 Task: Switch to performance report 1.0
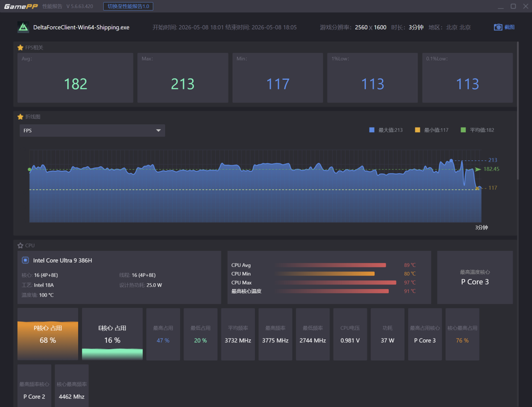click(x=128, y=6)
